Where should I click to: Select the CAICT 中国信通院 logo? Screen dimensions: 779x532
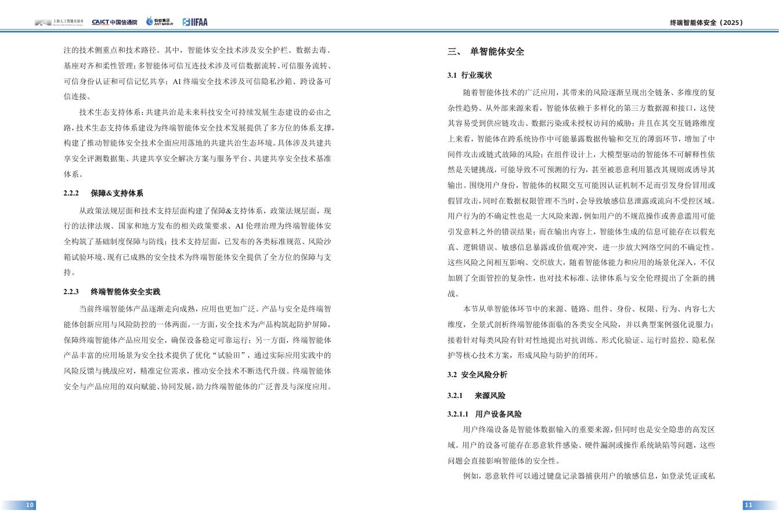tap(114, 21)
